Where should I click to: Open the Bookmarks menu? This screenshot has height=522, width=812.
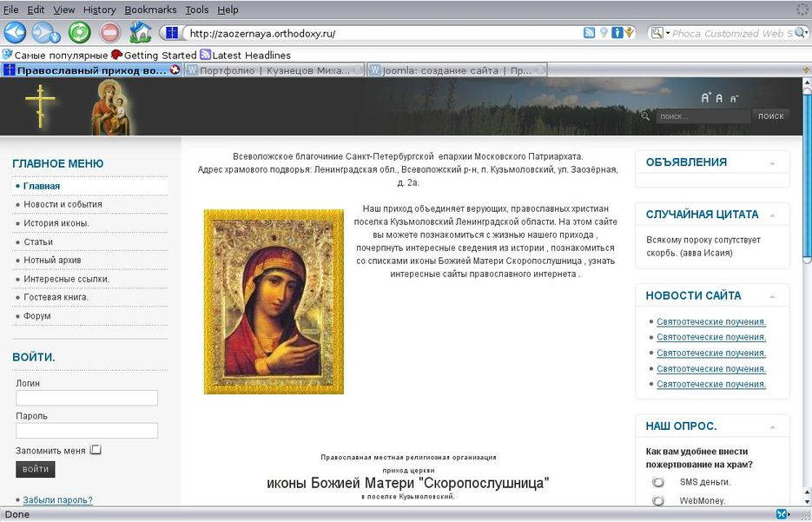150,10
